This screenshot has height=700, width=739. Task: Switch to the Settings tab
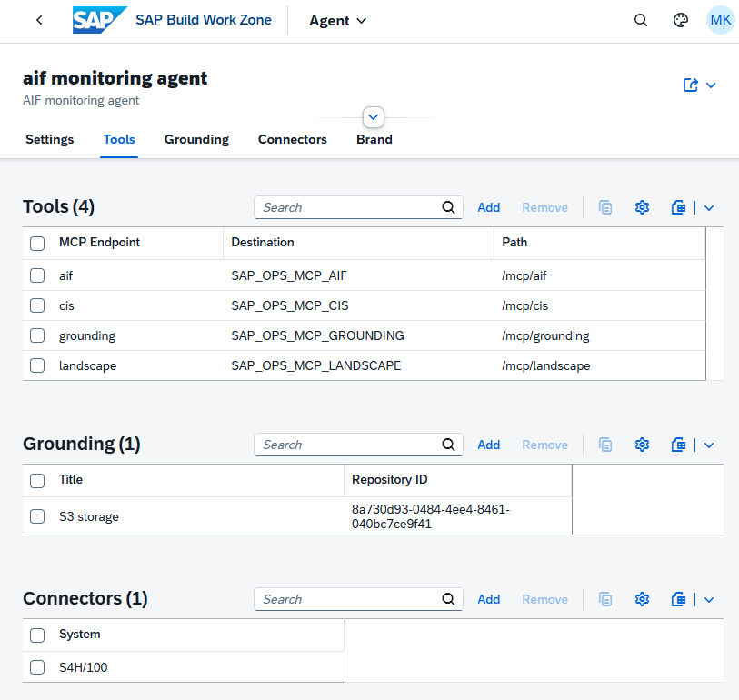coord(49,139)
